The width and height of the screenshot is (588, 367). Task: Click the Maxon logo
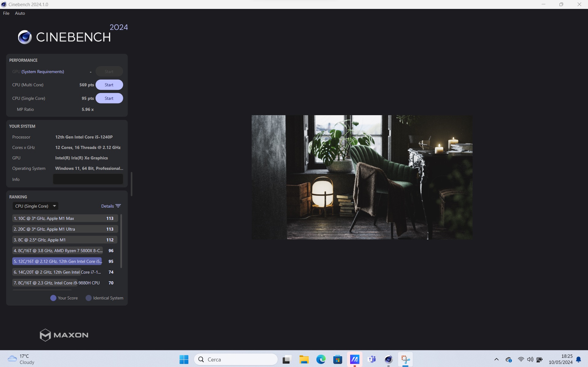click(x=64, y=335)
